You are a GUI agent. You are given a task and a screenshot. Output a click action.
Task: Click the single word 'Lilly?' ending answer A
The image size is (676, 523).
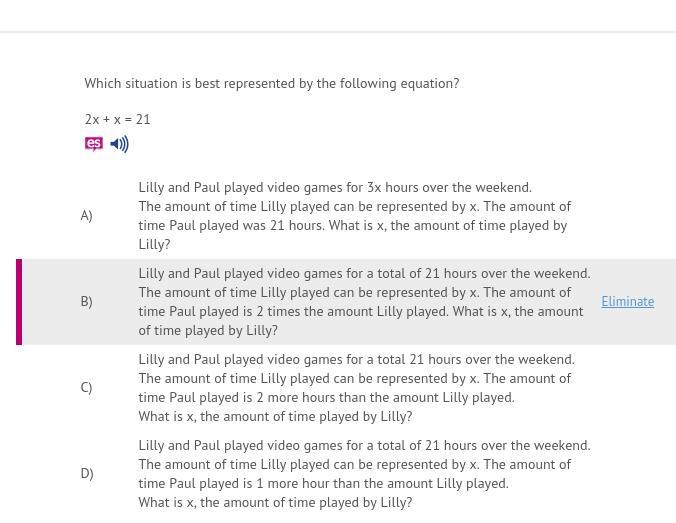(154, 245)
